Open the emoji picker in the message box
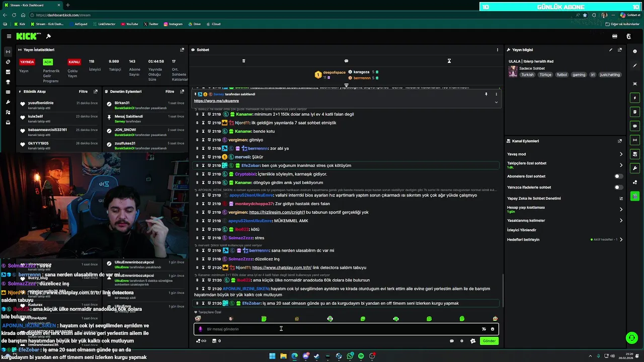The height and width of the screenshot is (362, 644). click(x=493, y=329)
